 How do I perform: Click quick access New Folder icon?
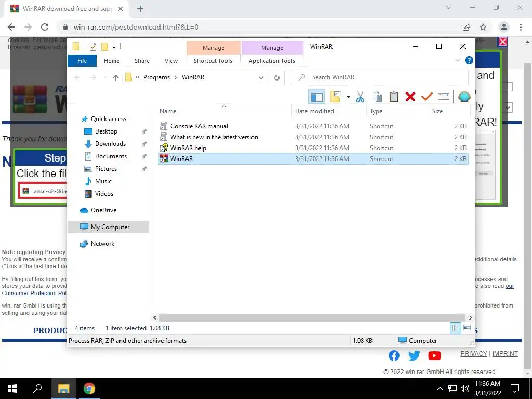pyautogui.click(x=105, y=47)
